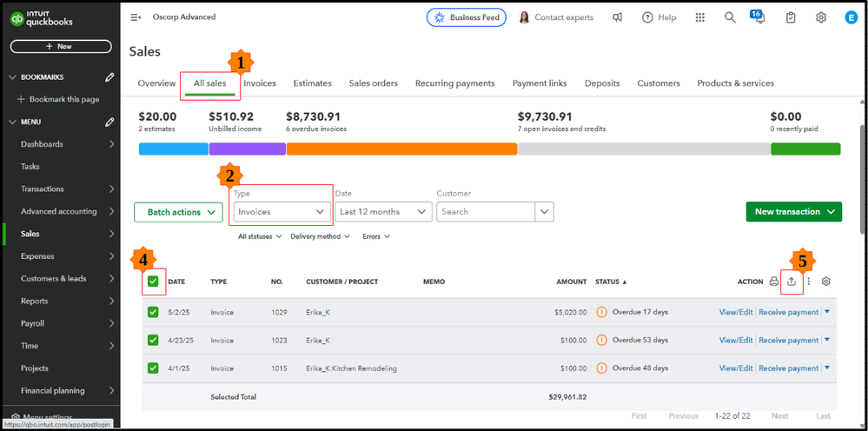Click the orange overdue invoices bar segment

click(x=402, y=149)
